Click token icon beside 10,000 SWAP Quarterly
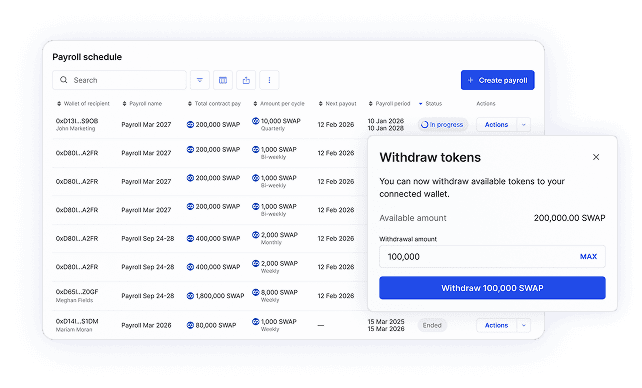 (255, 121)
